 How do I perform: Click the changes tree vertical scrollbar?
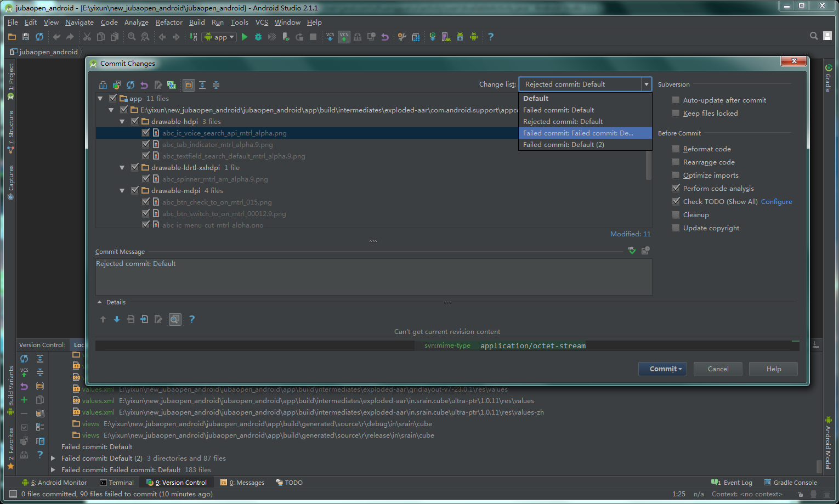point(649,166)
